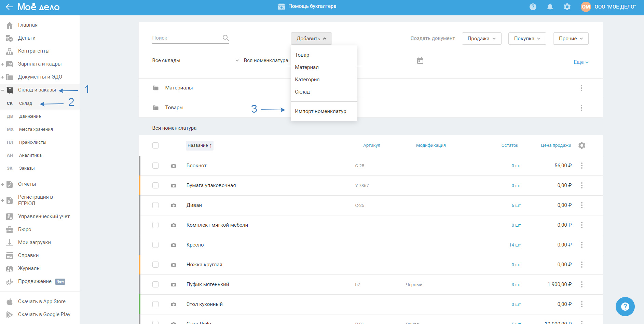
Task: Click the back arrow near the logo
Action: coord(9,7)
